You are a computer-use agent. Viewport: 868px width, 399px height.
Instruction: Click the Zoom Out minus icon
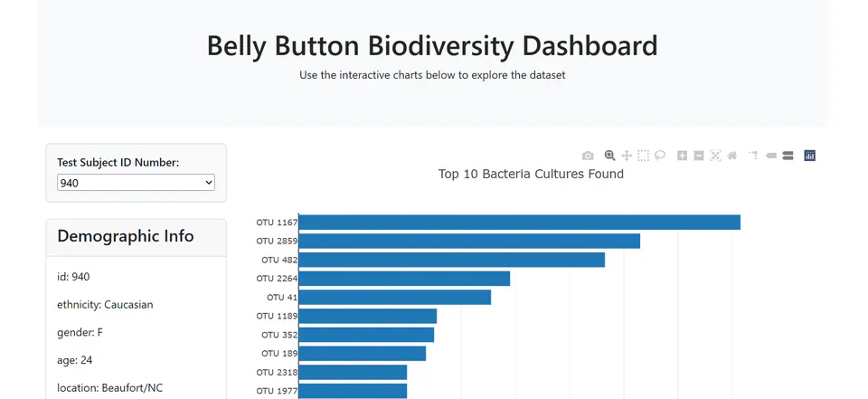pos(699,156)
